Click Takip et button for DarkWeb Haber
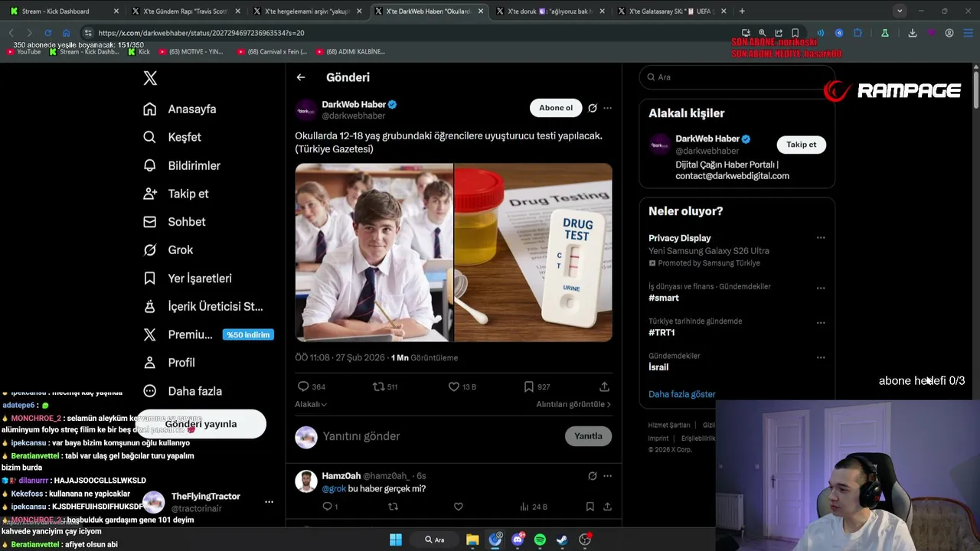 (x=801, y=145)
